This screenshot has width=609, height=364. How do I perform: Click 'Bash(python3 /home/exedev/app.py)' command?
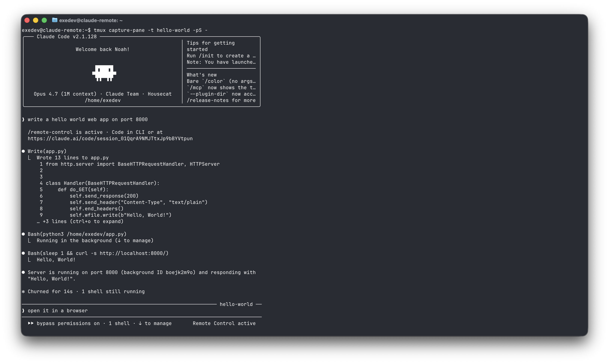(x=77, y=234)
